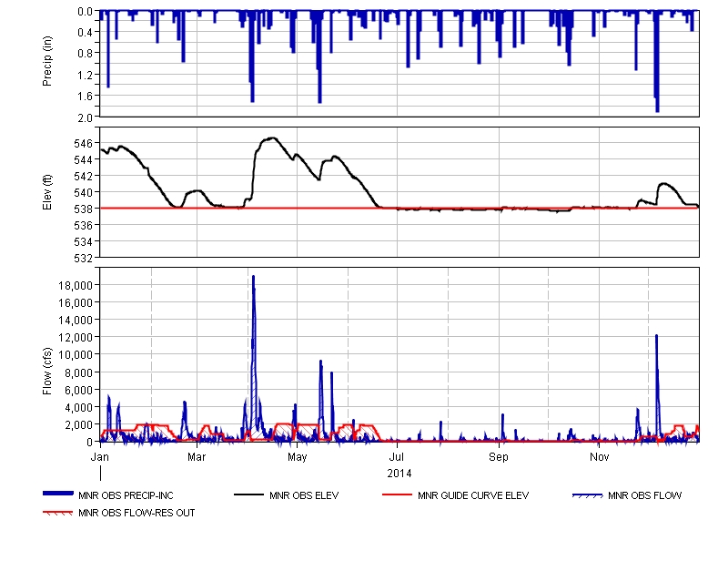This screenshot has width=728, height=571.
Task: Click the 2014 year label
Action: click(399, 474)
